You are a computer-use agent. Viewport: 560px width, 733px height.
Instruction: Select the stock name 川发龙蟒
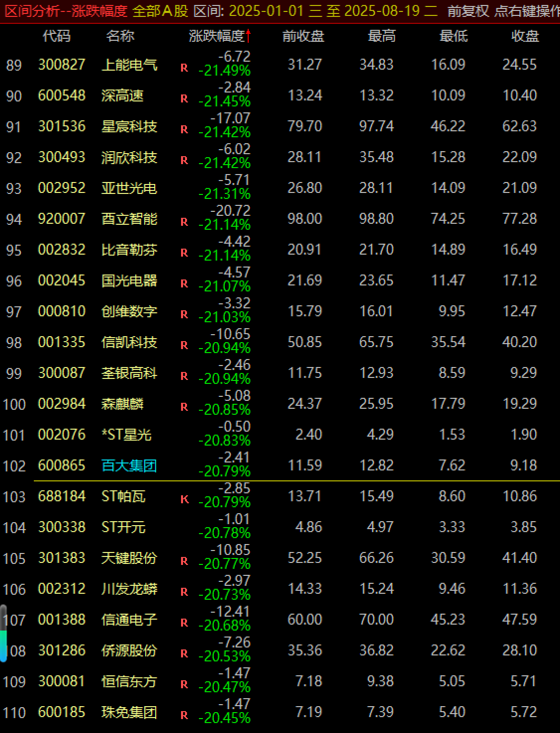pos(129,589)
